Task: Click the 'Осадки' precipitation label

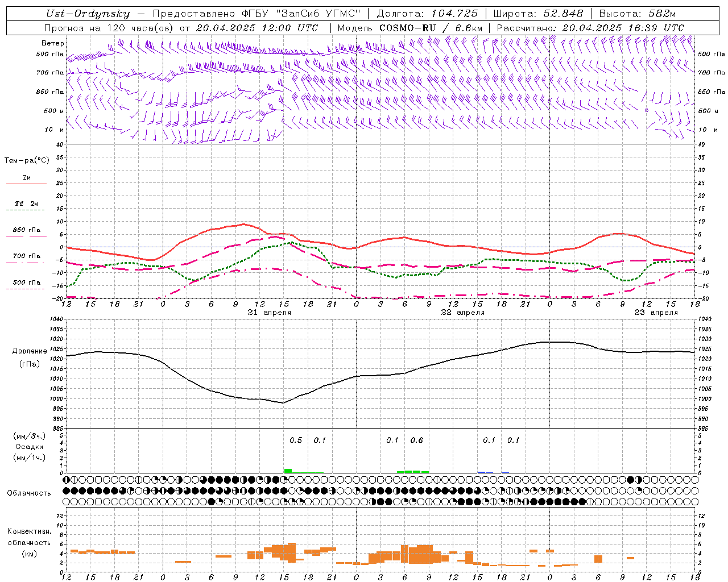Action: click(x=30, y=447)
